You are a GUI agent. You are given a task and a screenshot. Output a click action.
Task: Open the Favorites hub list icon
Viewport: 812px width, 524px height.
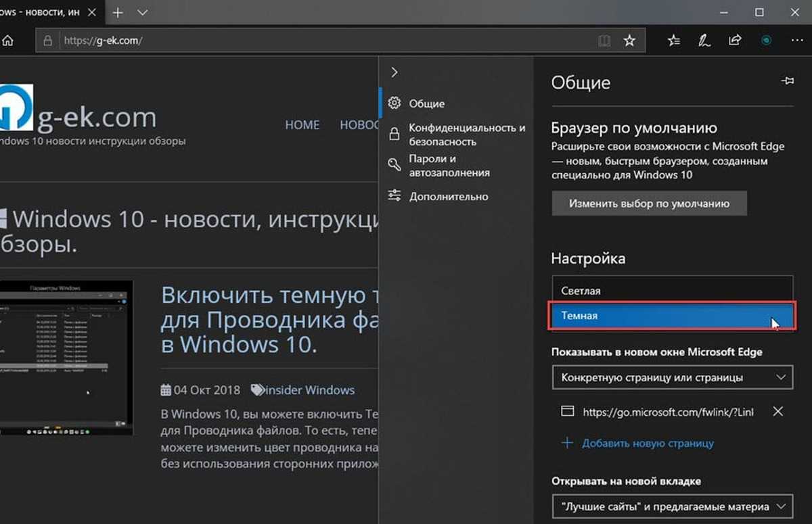[x=674, y=41]
